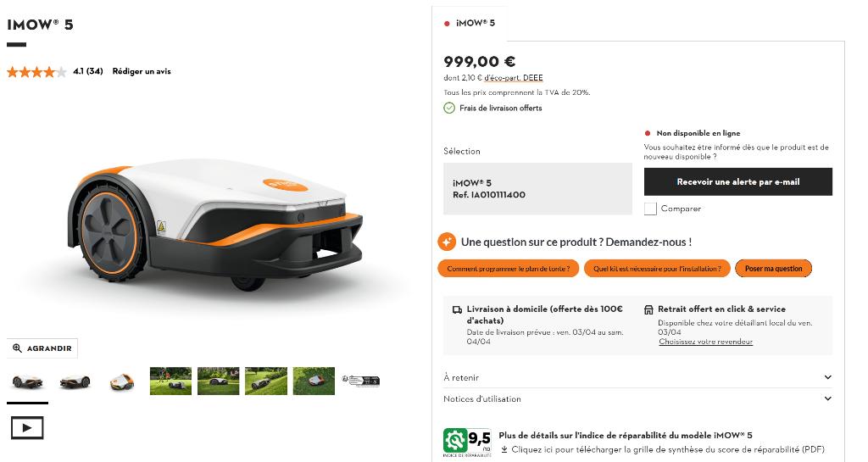The height and width of the screenshot is (462, 868).
Task: Click the orange sparkle question icon
Action: [447, 242]
